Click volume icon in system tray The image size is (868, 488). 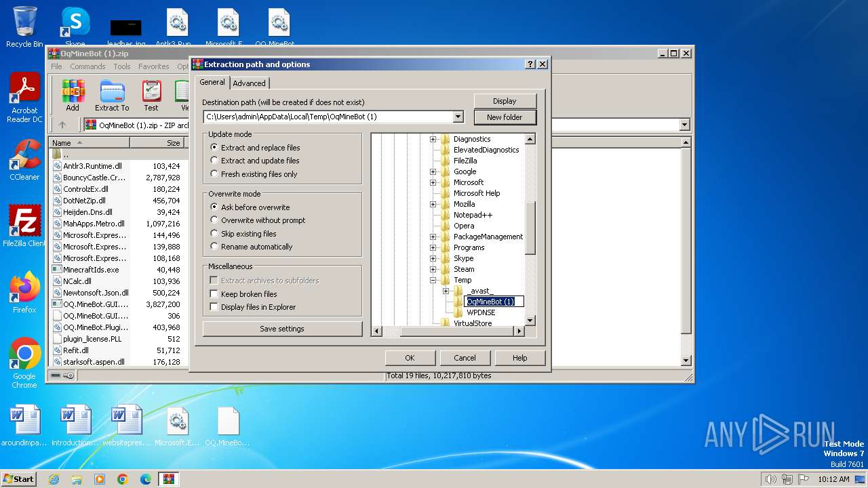[x=770, y=479]
